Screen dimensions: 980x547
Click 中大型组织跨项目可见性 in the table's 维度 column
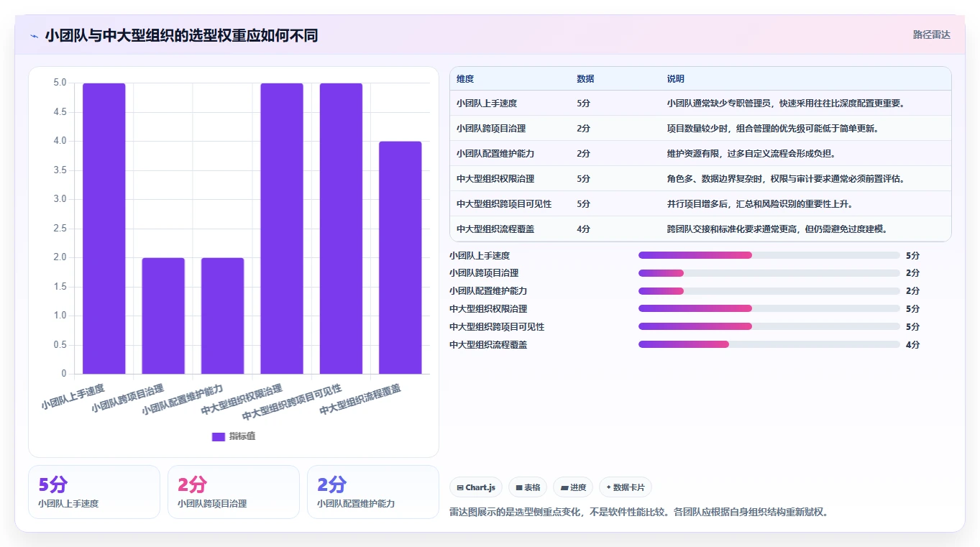pyautogui.click(x=504, y=203)
